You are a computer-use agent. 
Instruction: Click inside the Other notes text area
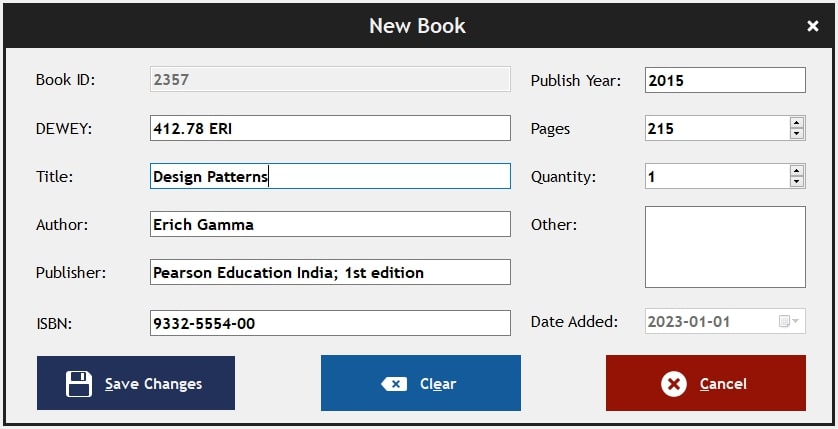coord(725,247)
